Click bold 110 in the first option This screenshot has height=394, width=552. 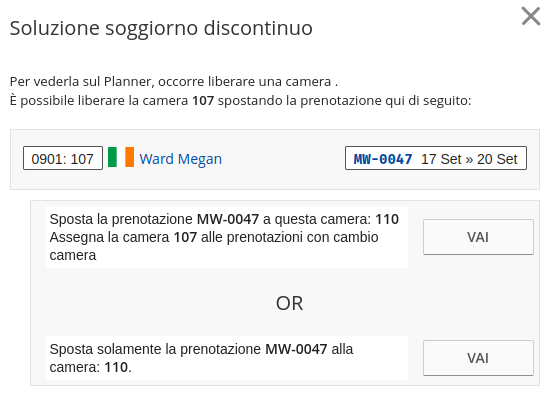(387, 219)
